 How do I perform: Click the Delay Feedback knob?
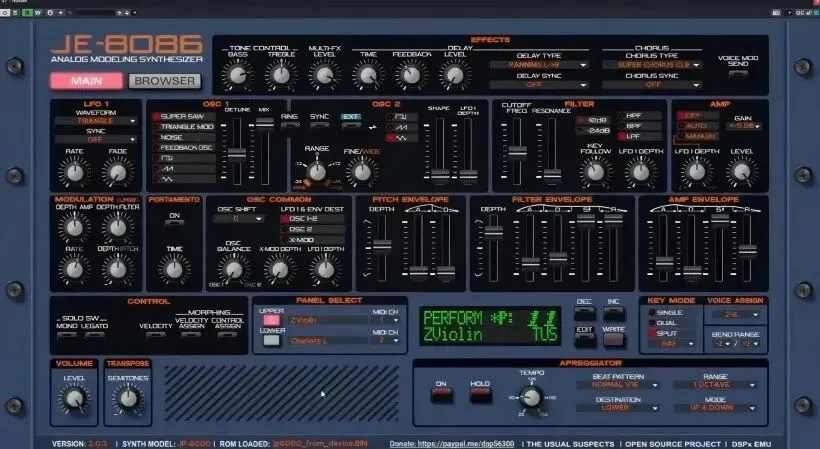(x=412, y=75)
